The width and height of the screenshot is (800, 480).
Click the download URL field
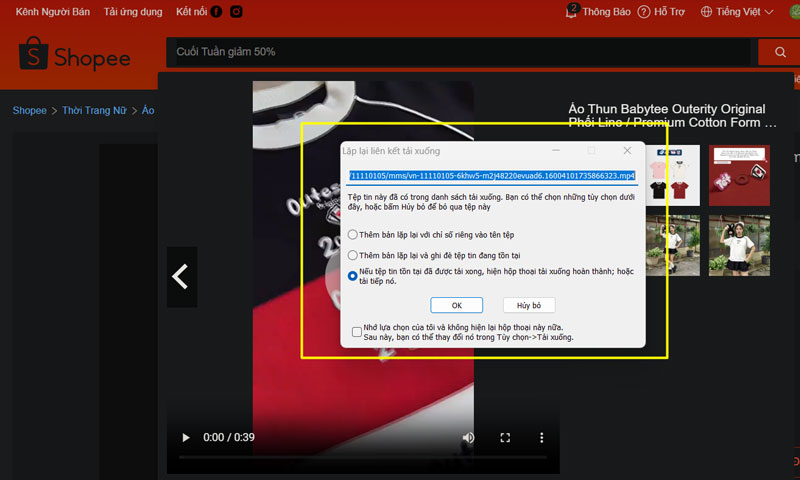click(x=492, y=175)
